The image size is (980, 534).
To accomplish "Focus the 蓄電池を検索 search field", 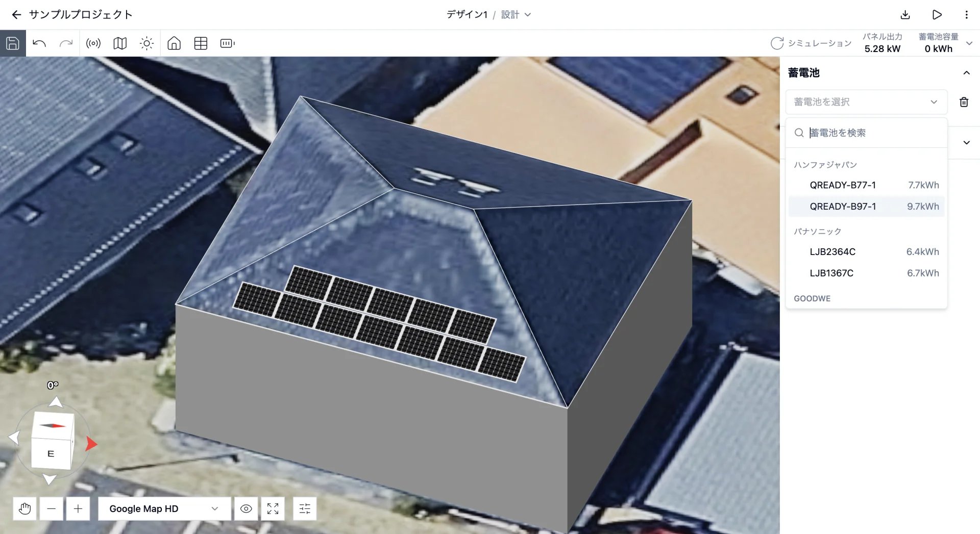I will point(866,133).
